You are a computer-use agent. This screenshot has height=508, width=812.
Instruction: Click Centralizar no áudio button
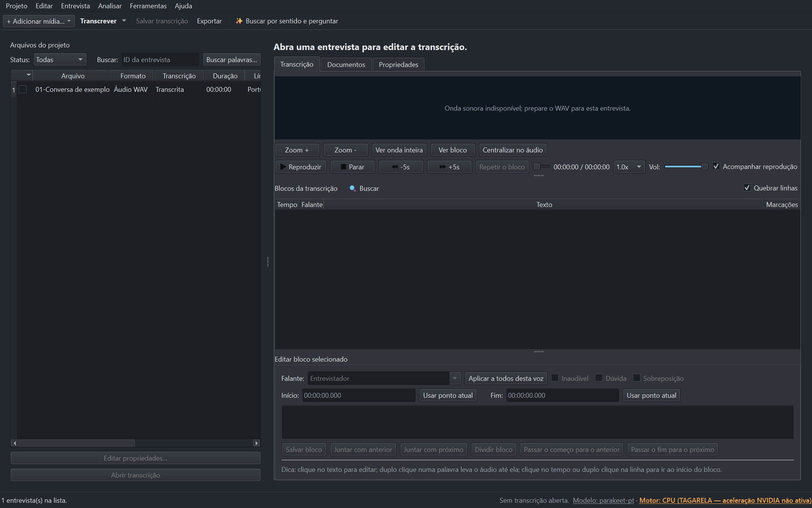(x=512, y=150)
